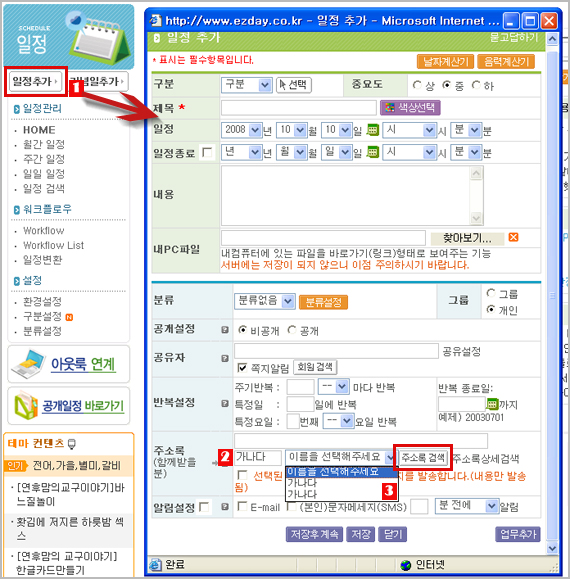570x579 pixels.
Task: Select 상 importance radio button
Action: coord(417,85)
